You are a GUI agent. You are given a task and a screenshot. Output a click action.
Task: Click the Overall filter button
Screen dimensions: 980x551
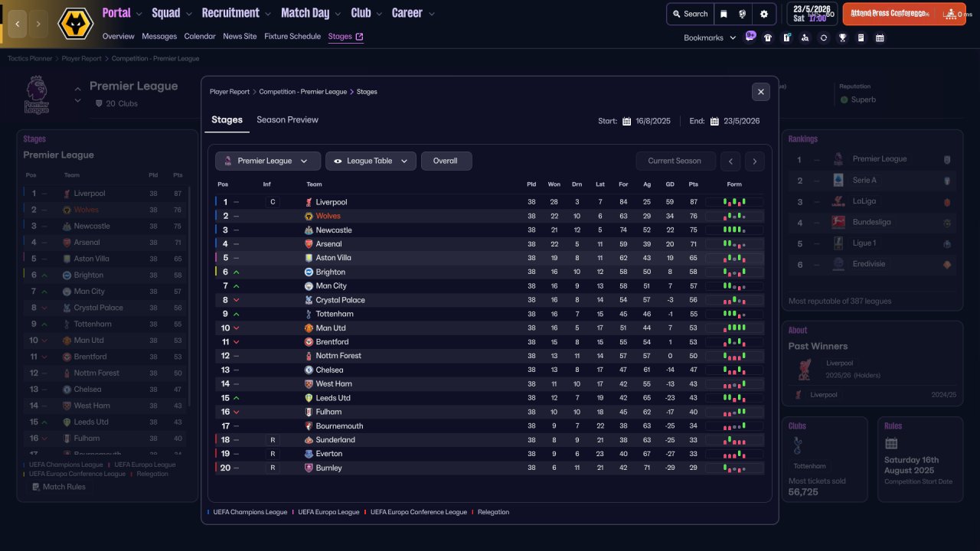tap(446, 161)
